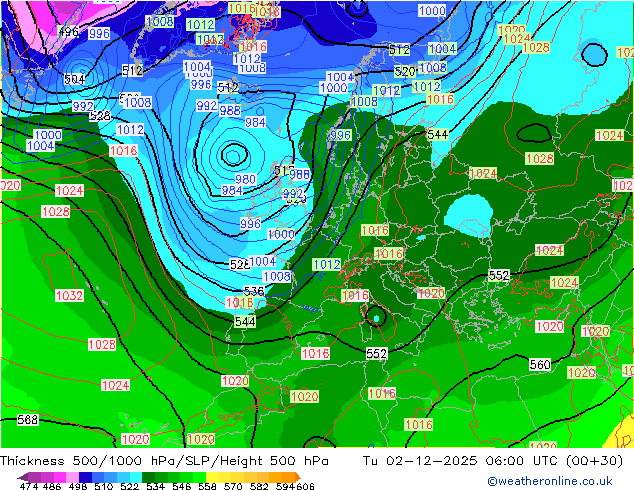Click the light cyan cold pocket over Ukraine

pos(469,214)
